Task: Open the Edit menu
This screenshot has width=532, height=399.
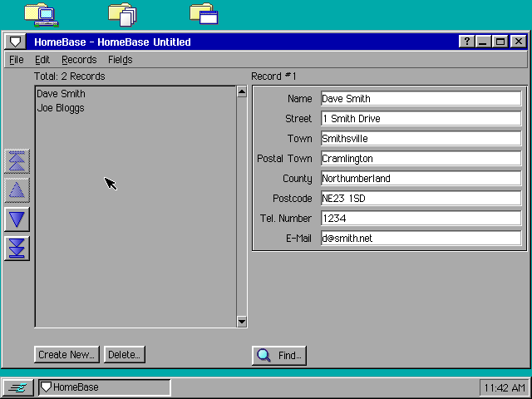Action: (42, 60)
